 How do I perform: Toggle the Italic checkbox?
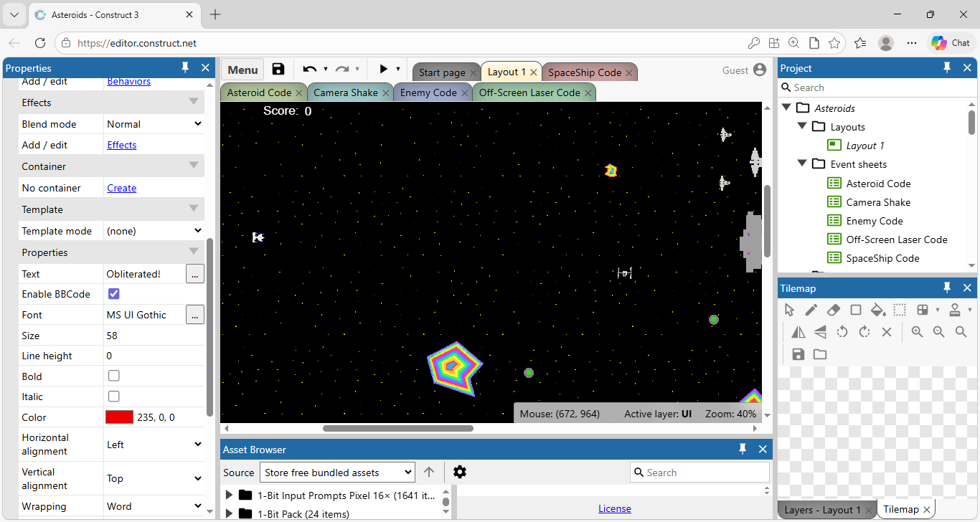click(x=113, y=397)
